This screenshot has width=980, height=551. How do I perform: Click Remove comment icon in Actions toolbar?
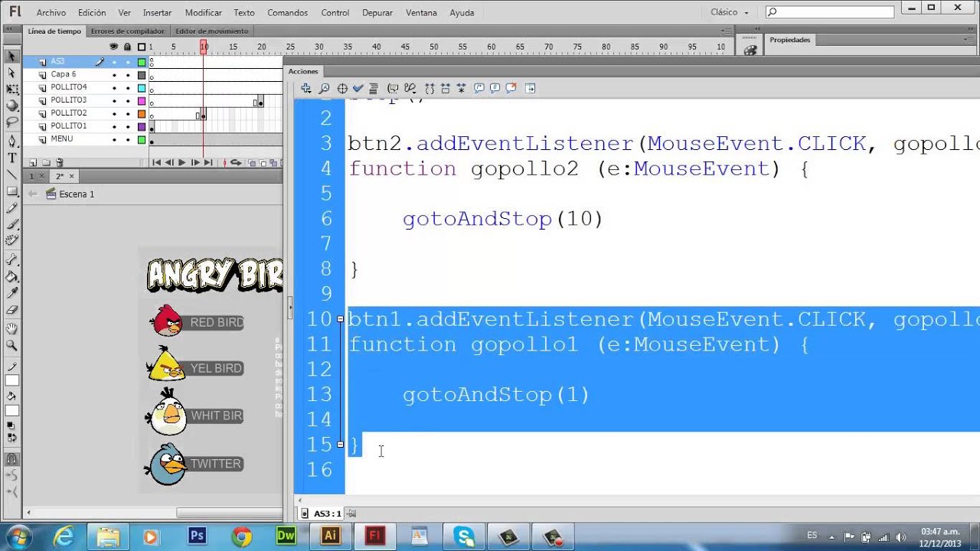[511, 88]
